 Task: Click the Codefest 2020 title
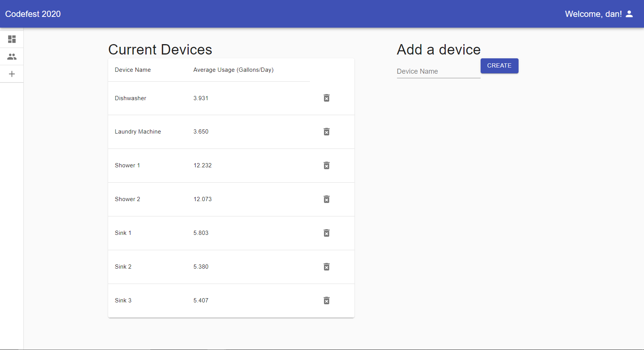tap(33, 14)
